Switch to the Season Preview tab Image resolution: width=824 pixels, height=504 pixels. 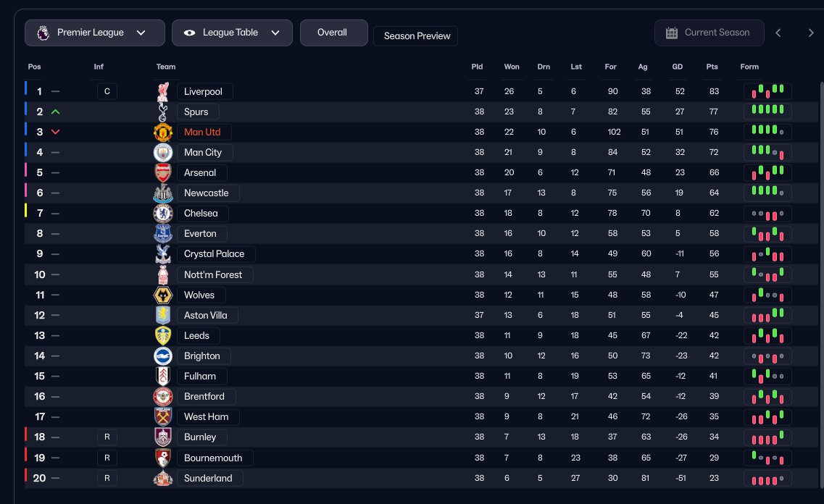(416, 36)
